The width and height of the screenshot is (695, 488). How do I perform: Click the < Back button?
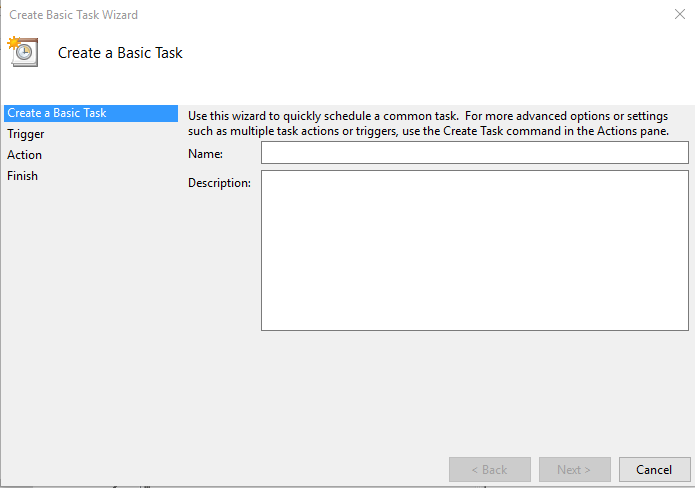tap(490, 469)
